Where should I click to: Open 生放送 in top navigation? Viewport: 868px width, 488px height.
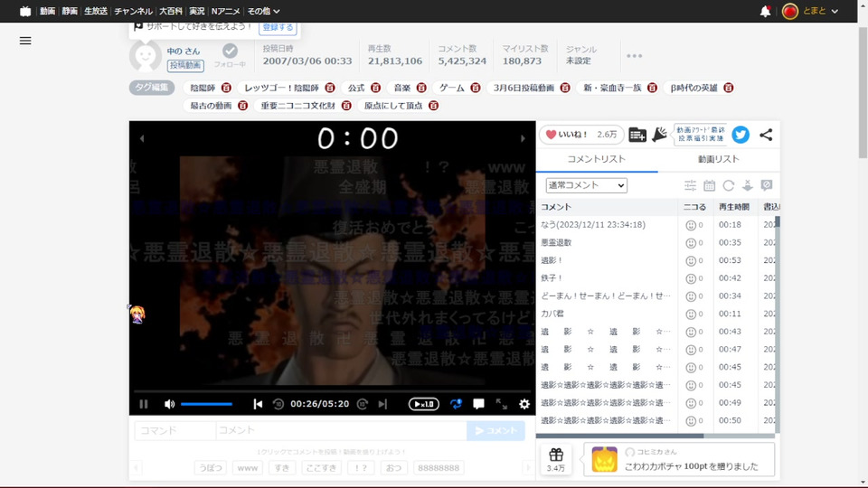[x=96, y=11]
